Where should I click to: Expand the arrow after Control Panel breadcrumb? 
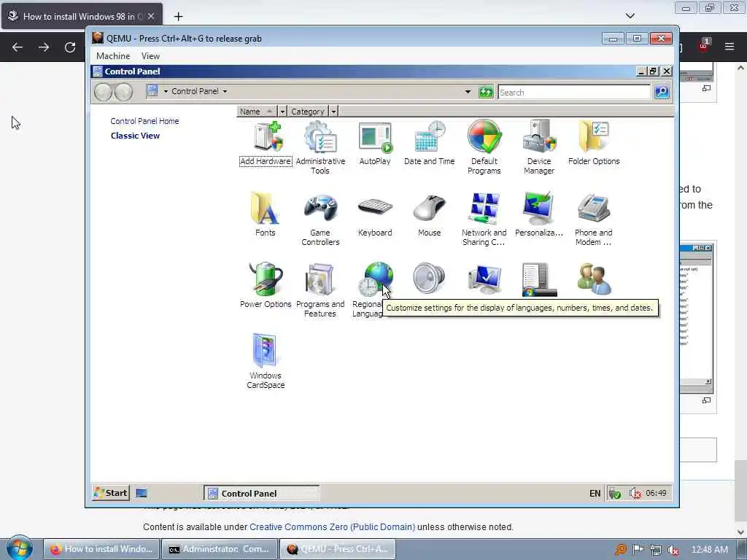225,91
